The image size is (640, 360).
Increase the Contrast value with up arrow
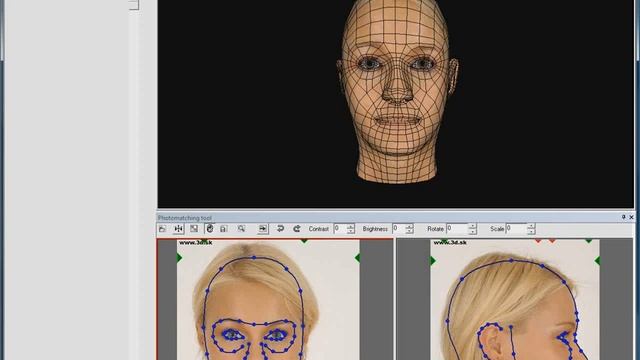point(351,226)
